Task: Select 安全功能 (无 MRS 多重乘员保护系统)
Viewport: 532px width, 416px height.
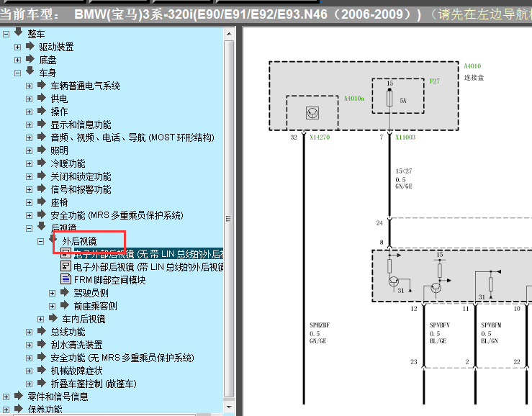Action: (x=122, y=358)
